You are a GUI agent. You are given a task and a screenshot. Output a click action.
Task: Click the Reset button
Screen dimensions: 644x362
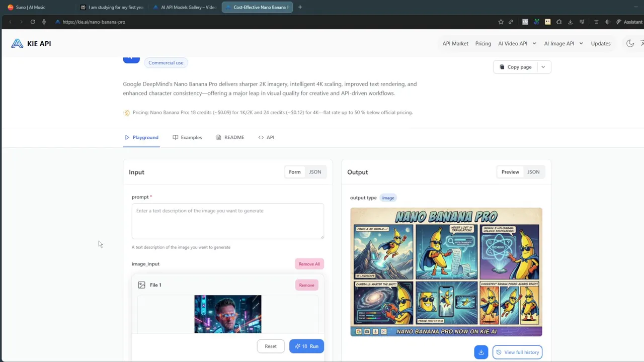click(271, 346)
